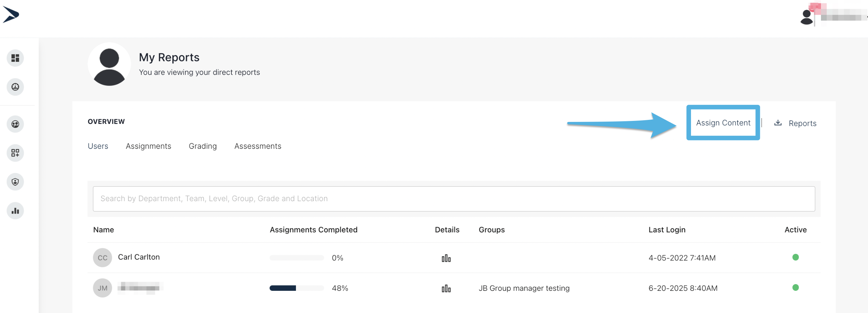Viewport: 868px width, 313px height.
Task: Click the add-widget grid plus sidebar icon
Action: (15, 153)
